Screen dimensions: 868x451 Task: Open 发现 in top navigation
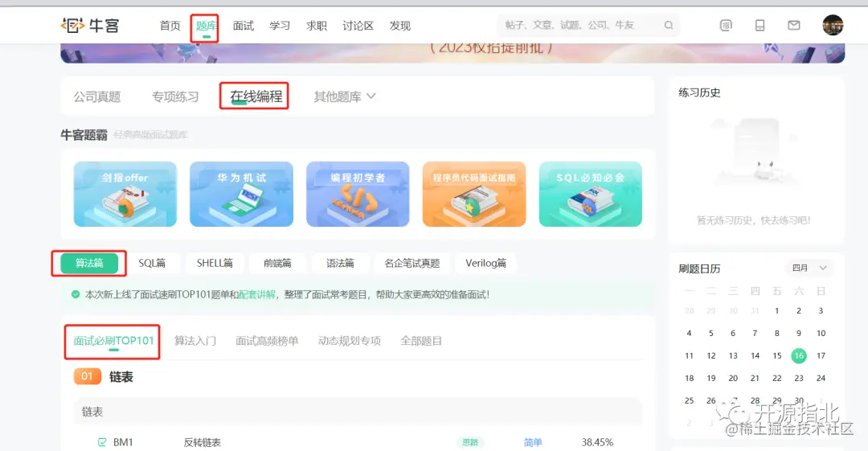pyautogui.click(x=399, y=26)
